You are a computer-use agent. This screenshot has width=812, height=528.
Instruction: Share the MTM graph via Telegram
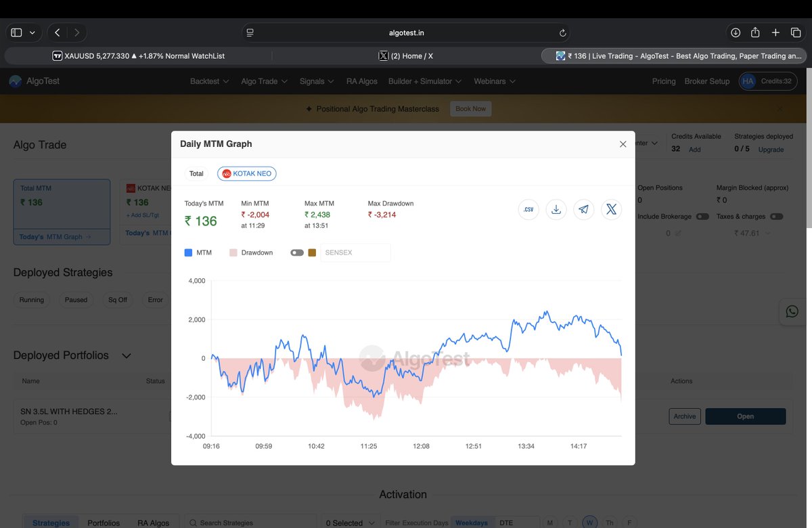coord(583,210)
